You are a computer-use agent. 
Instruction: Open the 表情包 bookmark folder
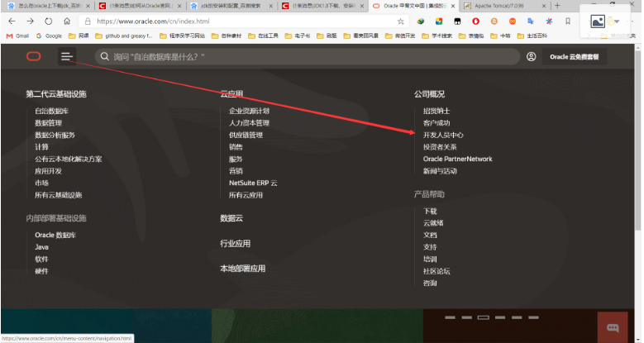471,36
